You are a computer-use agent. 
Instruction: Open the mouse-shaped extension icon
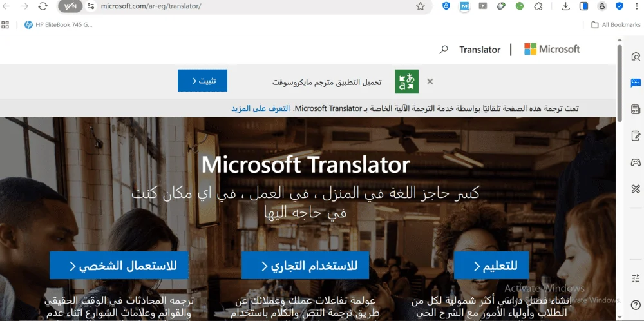click(501, 6)
